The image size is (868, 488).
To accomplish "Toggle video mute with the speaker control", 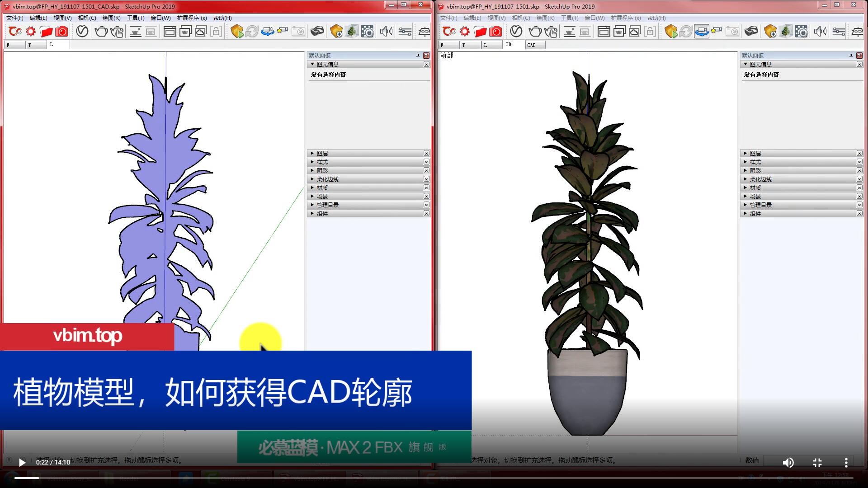I will point(788,462).
